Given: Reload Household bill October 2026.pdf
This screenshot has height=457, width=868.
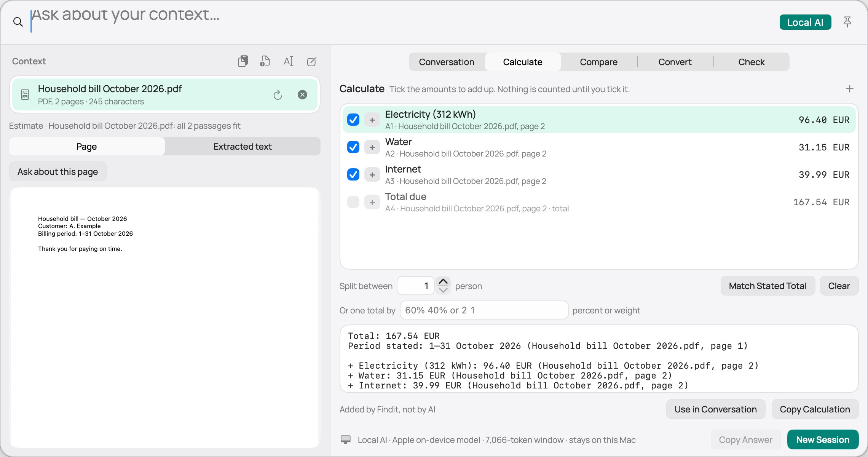Looking at the screenshot, I should 278,95.
